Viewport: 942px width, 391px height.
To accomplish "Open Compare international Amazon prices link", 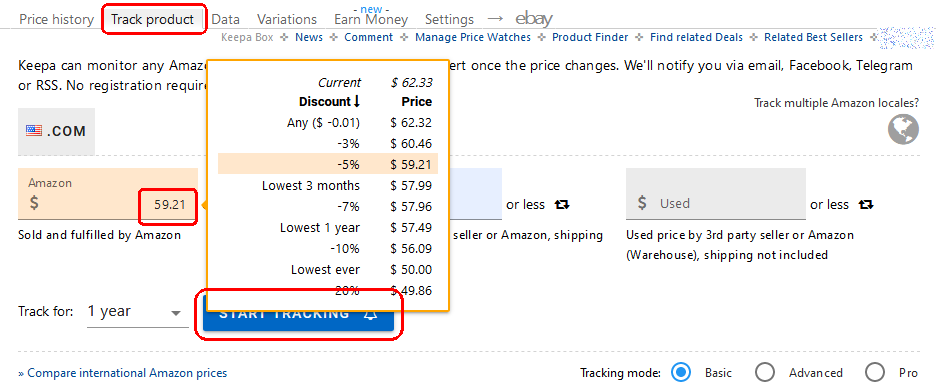I will point(123,373).
